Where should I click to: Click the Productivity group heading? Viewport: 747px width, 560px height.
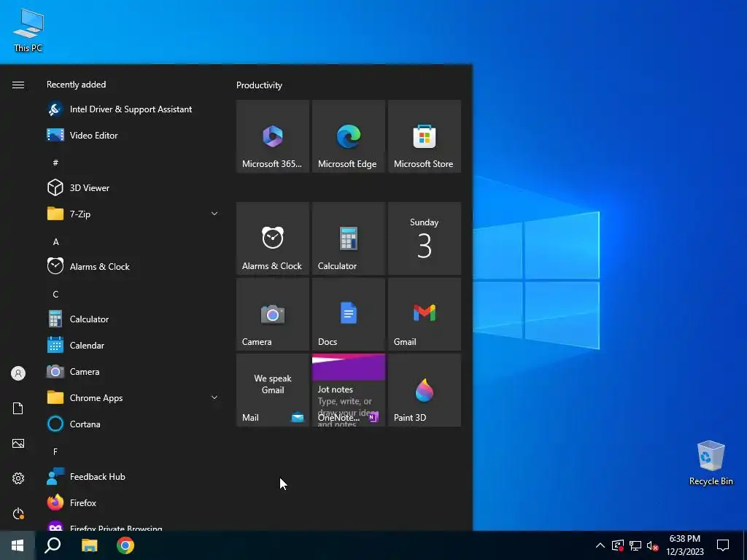coord(259,85)
